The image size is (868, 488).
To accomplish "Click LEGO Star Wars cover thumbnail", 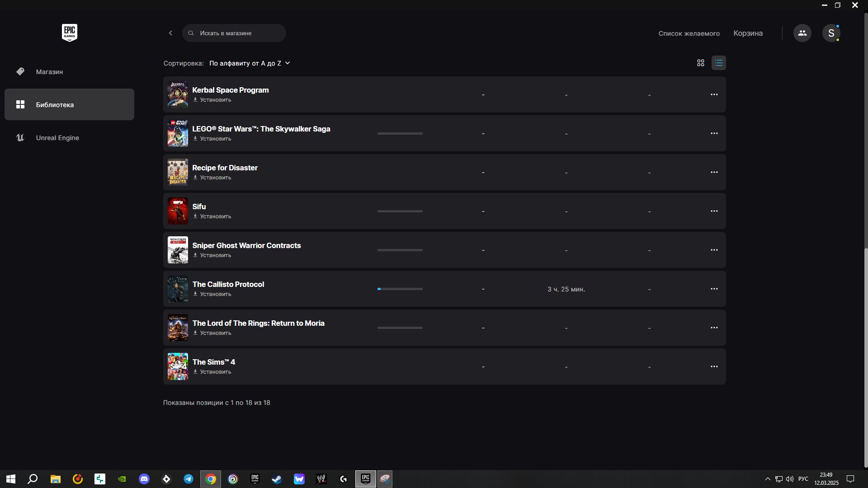I will click(x=178, y=133).
